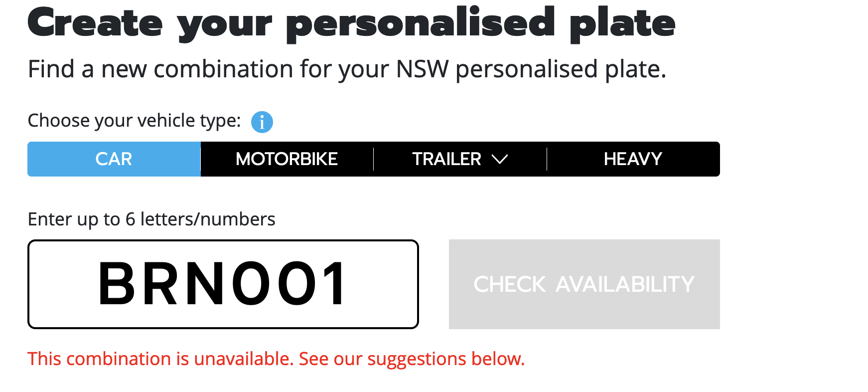Click the 'Choose your vehicle type:' label
868x392 pixels.
point(134,121)
